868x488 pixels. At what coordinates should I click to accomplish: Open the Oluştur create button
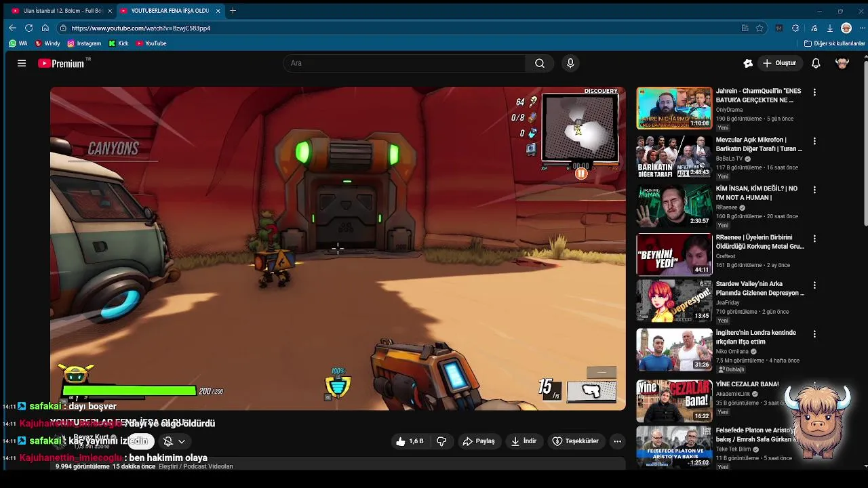tap(779, 63)
